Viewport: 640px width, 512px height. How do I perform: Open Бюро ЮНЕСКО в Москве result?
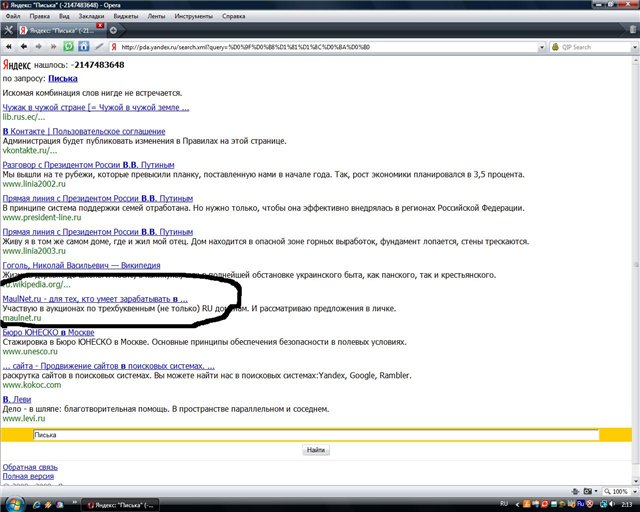coord(48,331)
